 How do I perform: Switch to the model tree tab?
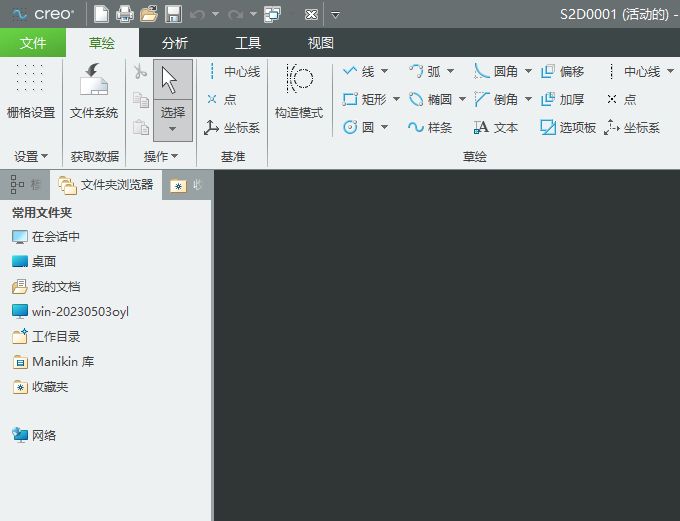(x=25, y=185)
